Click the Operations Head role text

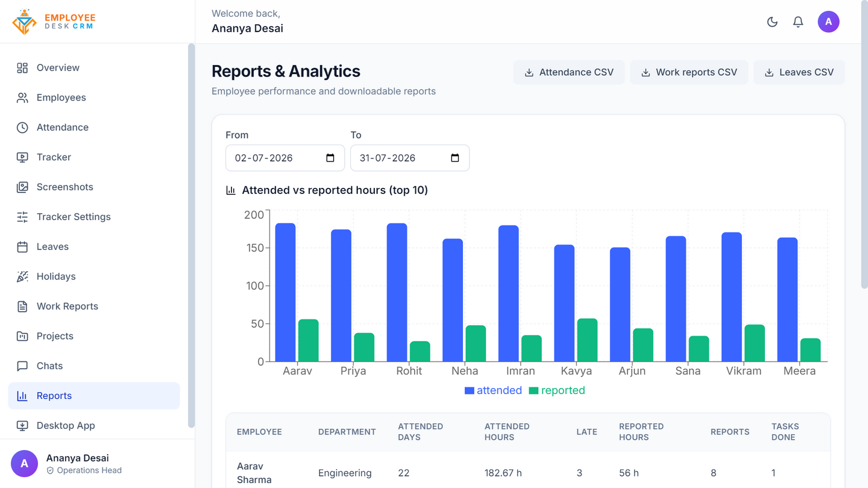(x=89, y=471)
